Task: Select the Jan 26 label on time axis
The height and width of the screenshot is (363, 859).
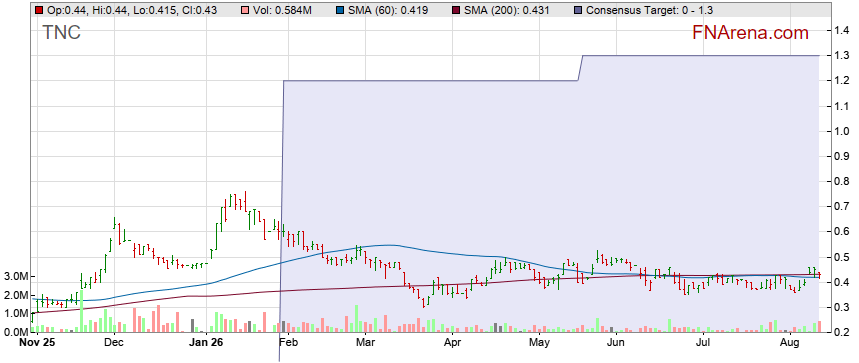Action: point(205,343)
